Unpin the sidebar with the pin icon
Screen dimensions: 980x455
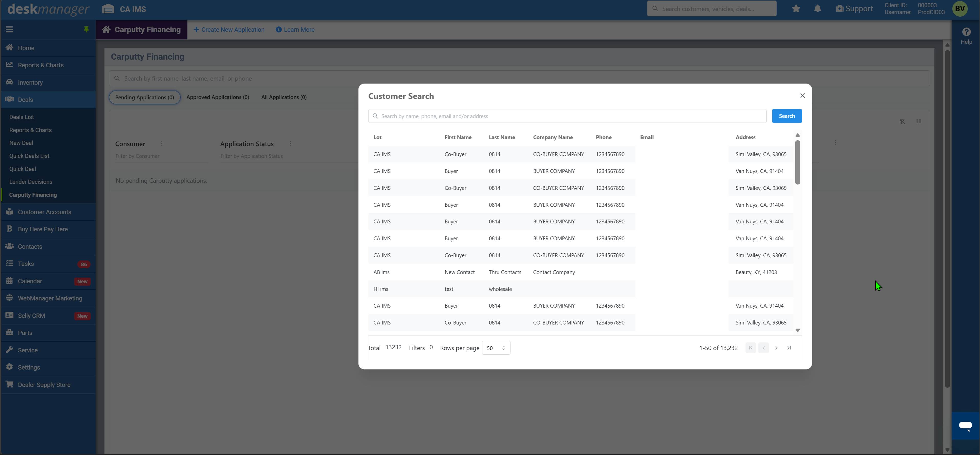pyautogui.click(x=86, y=29)
